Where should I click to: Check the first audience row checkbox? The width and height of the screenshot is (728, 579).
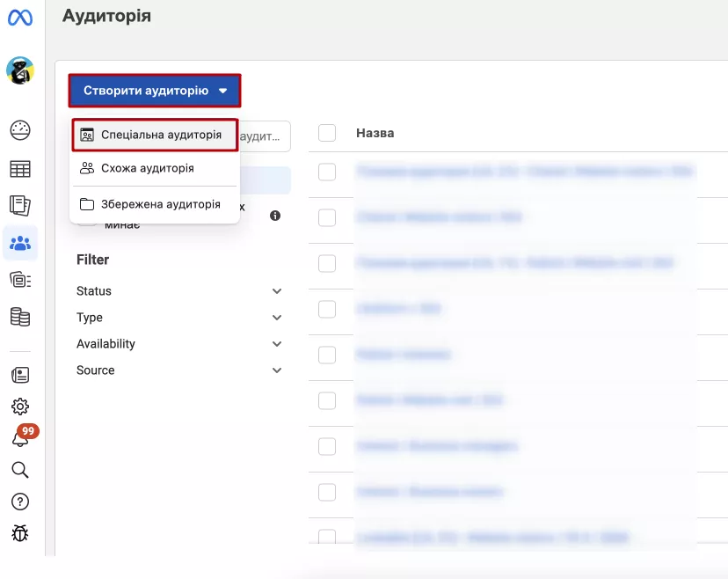[327, 172]
